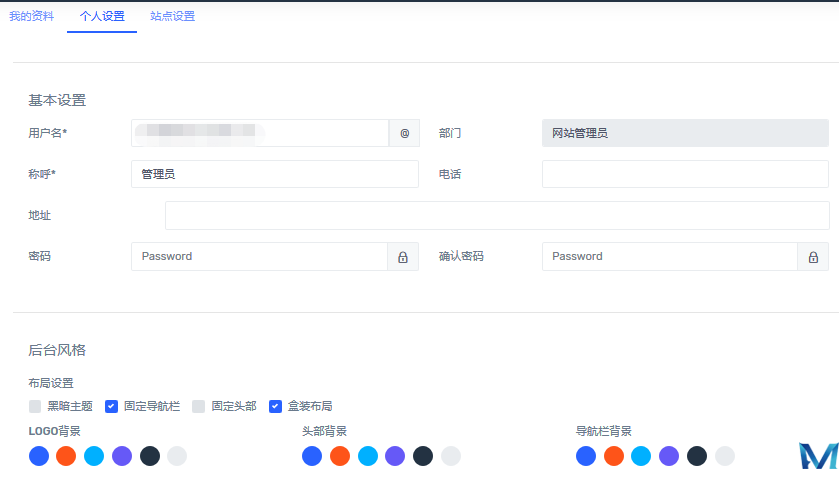Choose orange swatch under 头部背景
839x479 pixels.
pos(340,456)
